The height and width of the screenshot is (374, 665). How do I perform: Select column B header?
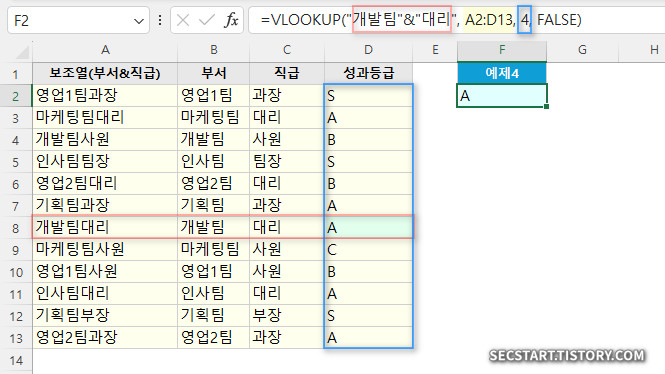[214, 51]
